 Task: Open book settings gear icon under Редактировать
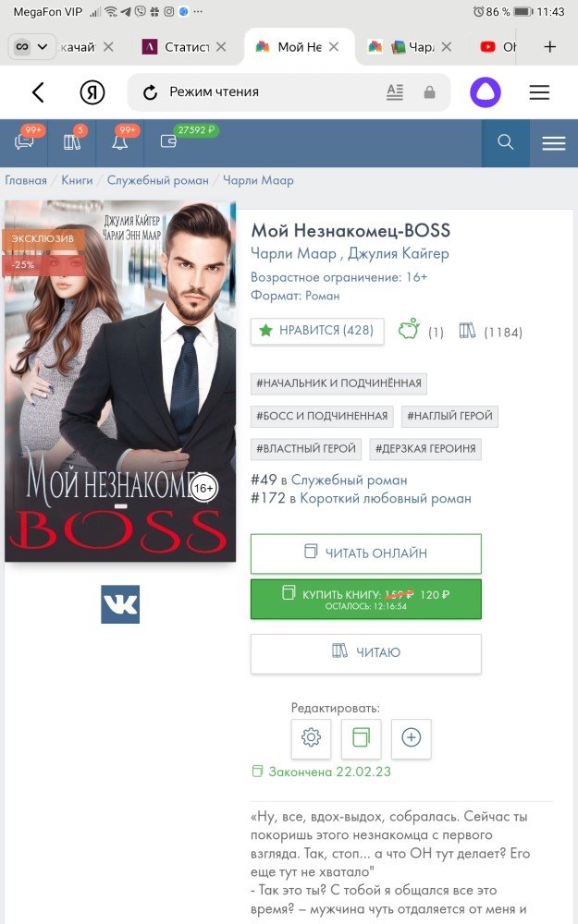311,737
